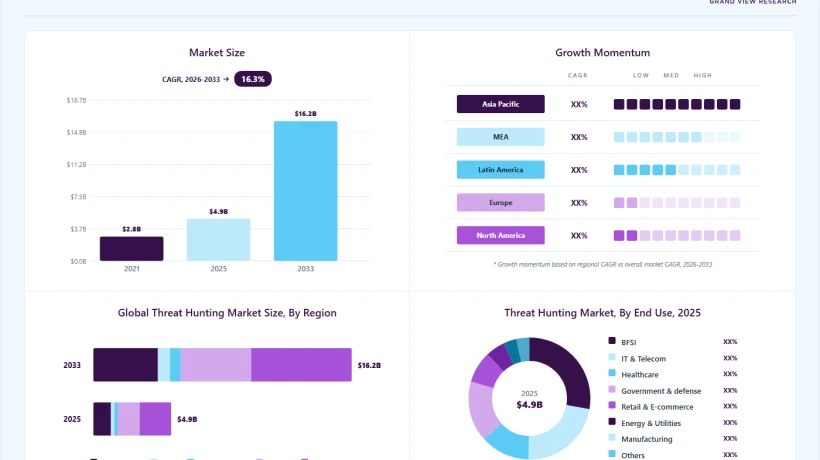
Task: Click the $16.2B label above 2033 bar
Action: point(305,113)
